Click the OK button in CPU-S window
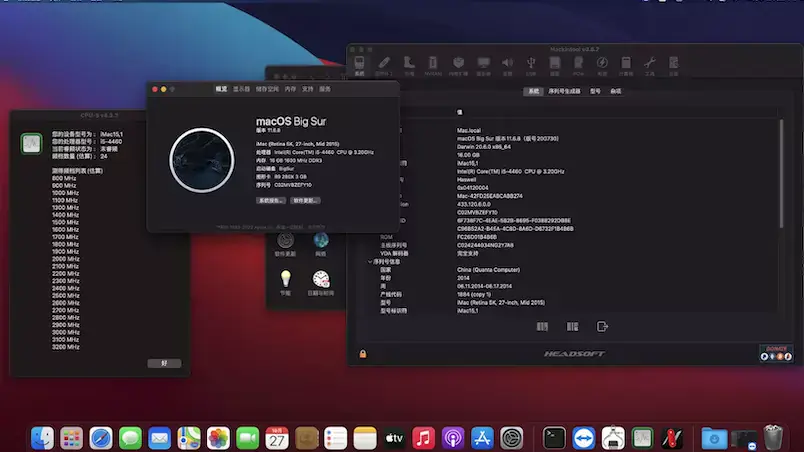 coord(164,363)
